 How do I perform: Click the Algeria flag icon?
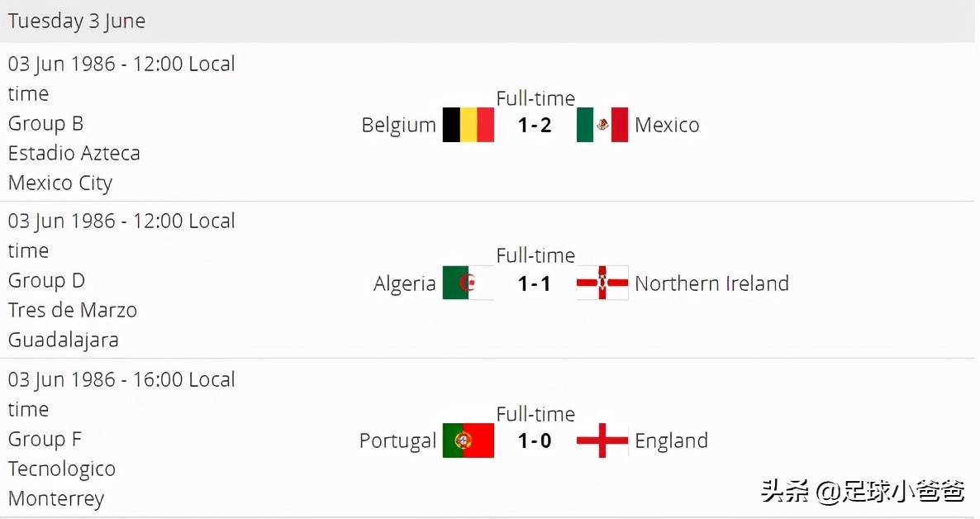(468, 283)
